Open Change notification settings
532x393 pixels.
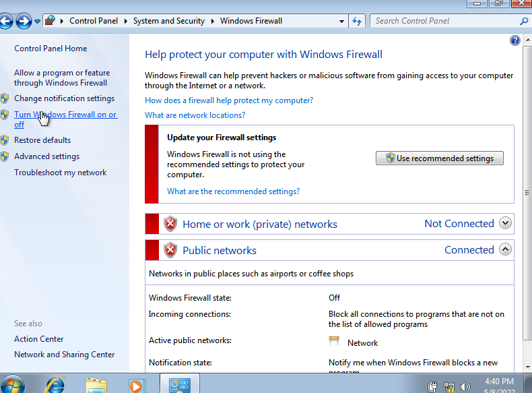click(65, 98)
